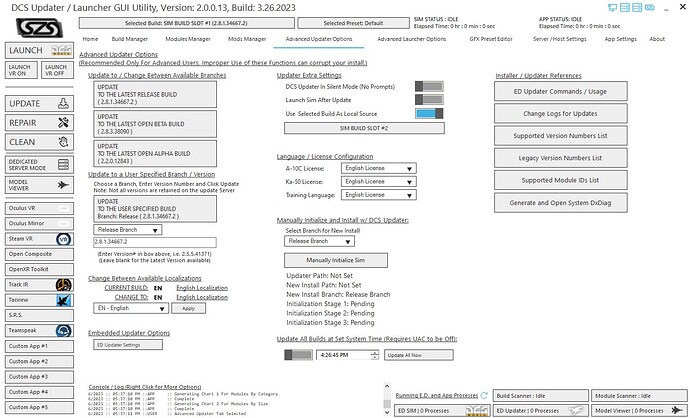
Task: Disable Use Selected Build As Local Source
Action: pyautogui.click(x=429, y=114)
